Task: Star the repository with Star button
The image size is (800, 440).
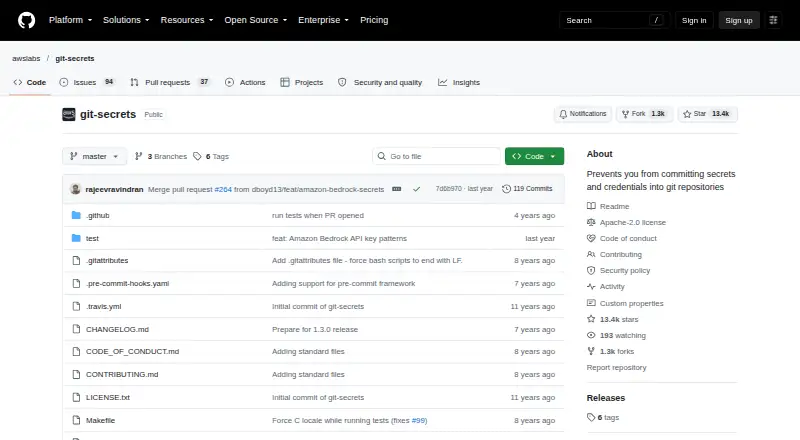Action: point(707,114)
